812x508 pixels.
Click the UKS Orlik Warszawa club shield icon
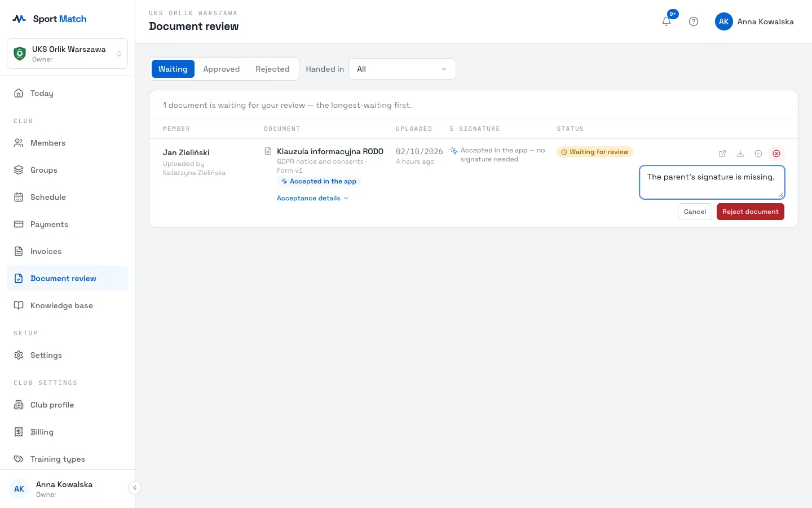pyautogui.click(x=20, y=54)
